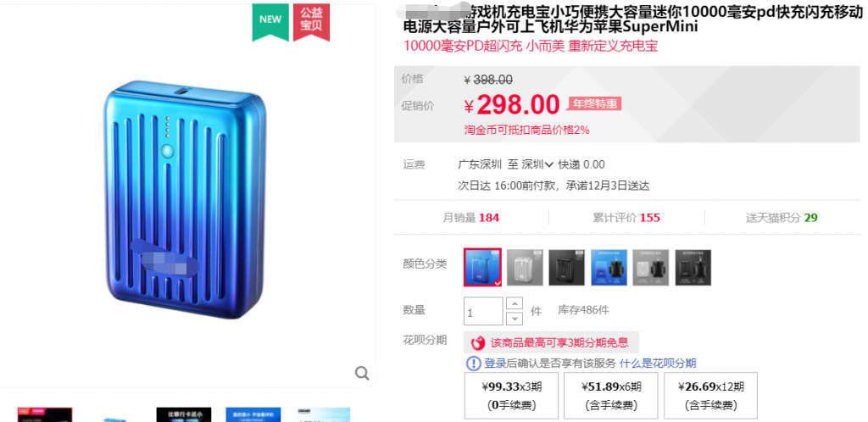Choose white power bank with charger bundle
The height and width of the screenshot is (422, 868).
[651, 268]
